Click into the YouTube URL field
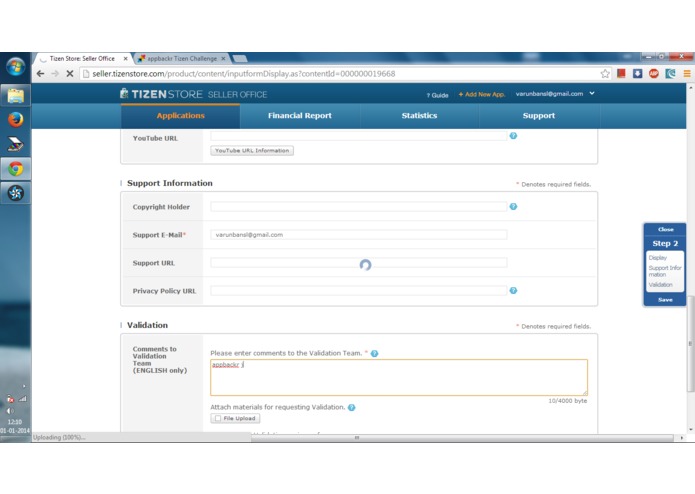 click(x=359, y=136)
